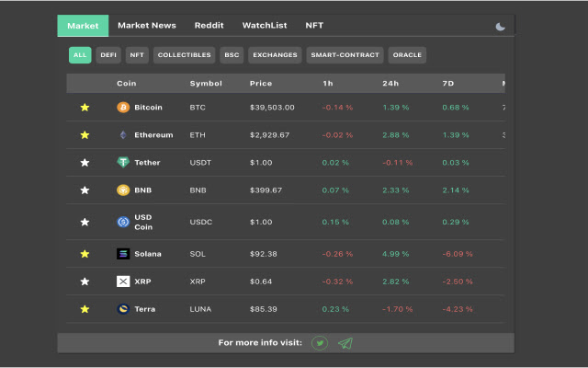Screen dimensions: 588x368
Task: Filter coins by BSC
Action: 232,55
